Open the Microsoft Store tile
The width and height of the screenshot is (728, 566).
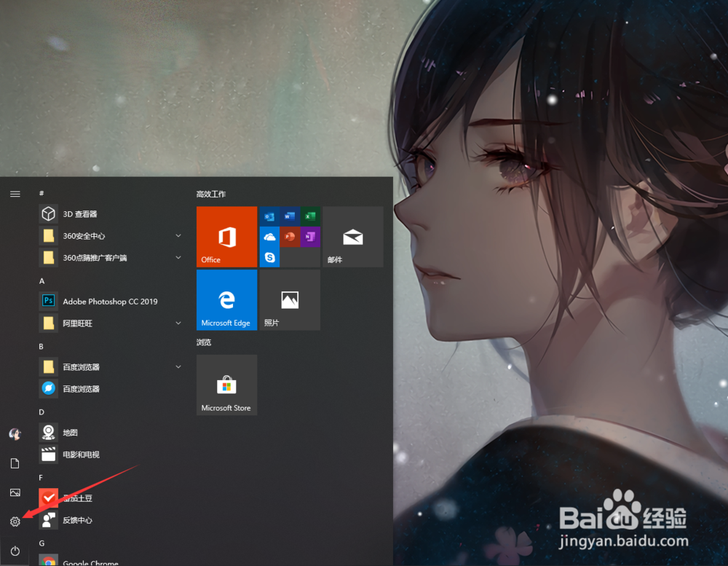pos(226,385)
